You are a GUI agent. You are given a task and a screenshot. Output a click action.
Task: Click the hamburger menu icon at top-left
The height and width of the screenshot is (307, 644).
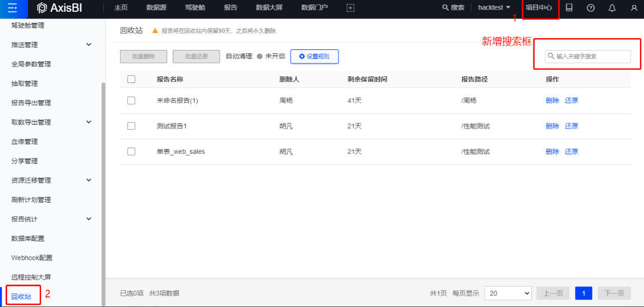(12, 8)
